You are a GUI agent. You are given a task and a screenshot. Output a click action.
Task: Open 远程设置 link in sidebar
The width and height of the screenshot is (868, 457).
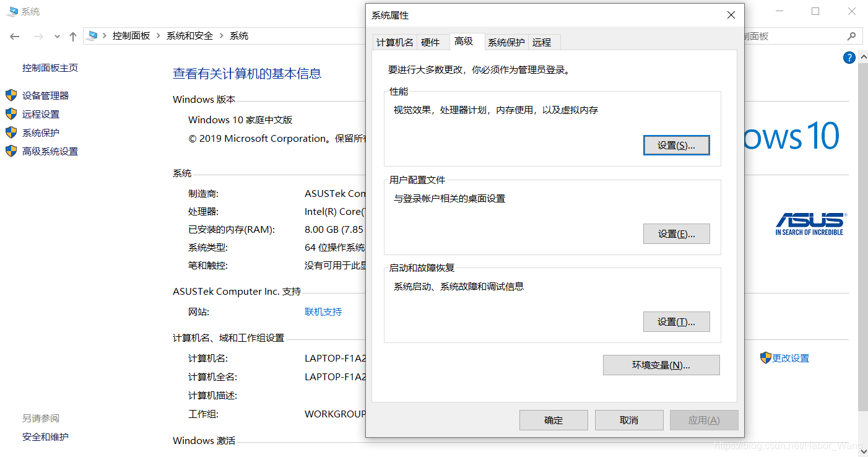click(x=41, y=114)
